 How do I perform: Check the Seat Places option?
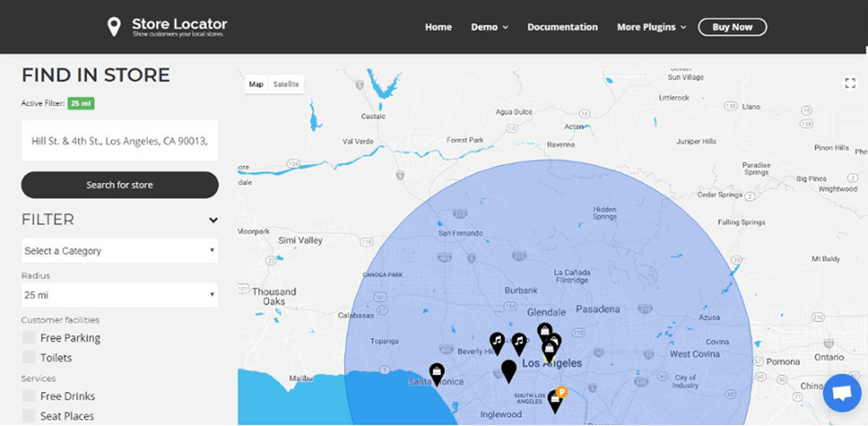click(x=29, y=416)
